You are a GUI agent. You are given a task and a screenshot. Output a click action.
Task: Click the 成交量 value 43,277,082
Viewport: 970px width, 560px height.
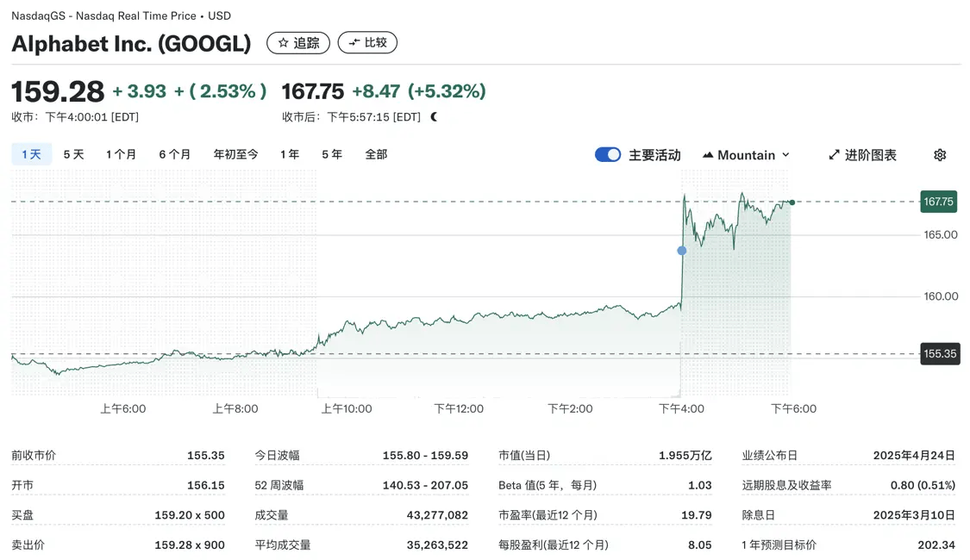[x=437, y=515]
